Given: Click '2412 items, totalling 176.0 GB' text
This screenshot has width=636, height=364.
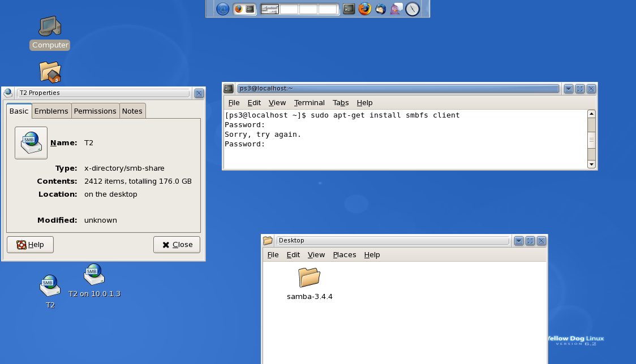Looking at the screenshot, I should (138, 181).
